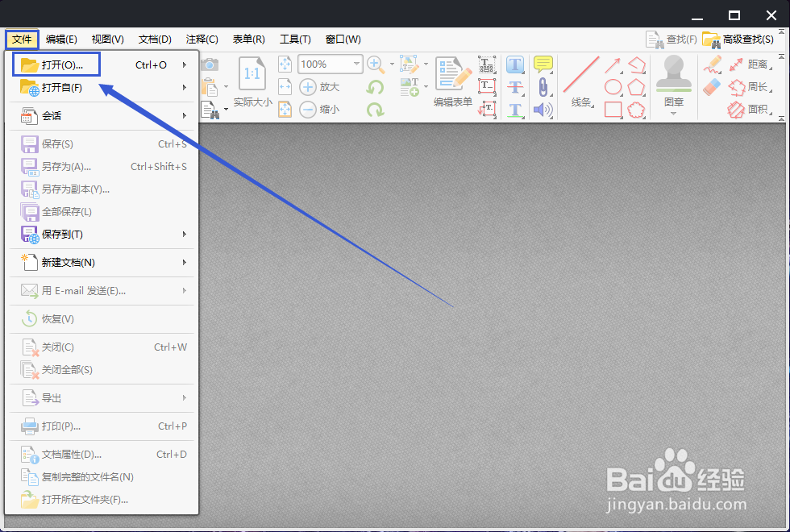Image resolution: width=790 pixels, height=532 pixels.
Task: Select the cloud shape tool
Action: [x=636, y=110]
